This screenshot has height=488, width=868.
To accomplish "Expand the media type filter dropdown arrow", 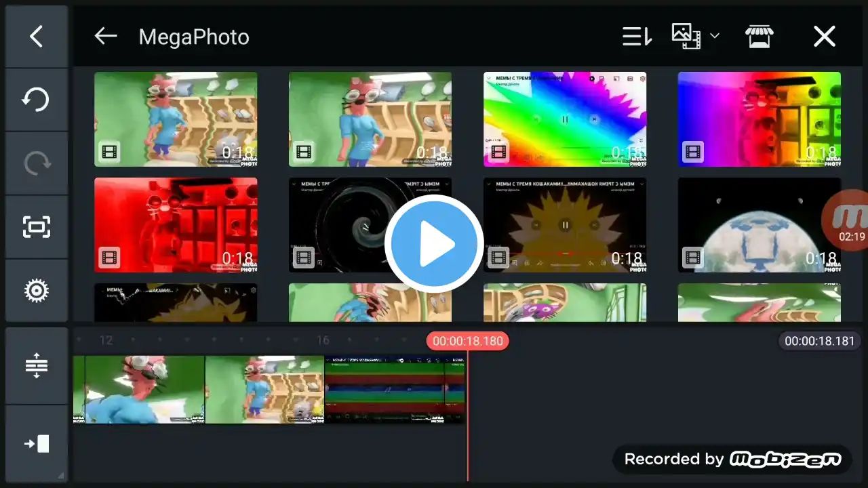I will [715, 37].
